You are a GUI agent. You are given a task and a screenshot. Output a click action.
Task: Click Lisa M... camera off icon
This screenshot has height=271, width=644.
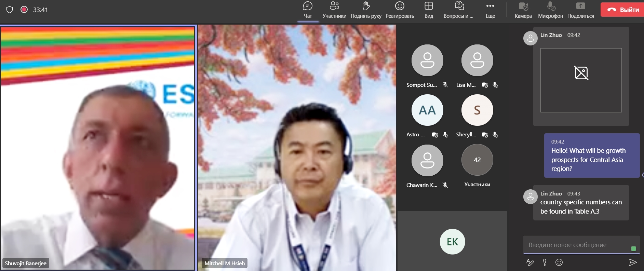point(485,85)
